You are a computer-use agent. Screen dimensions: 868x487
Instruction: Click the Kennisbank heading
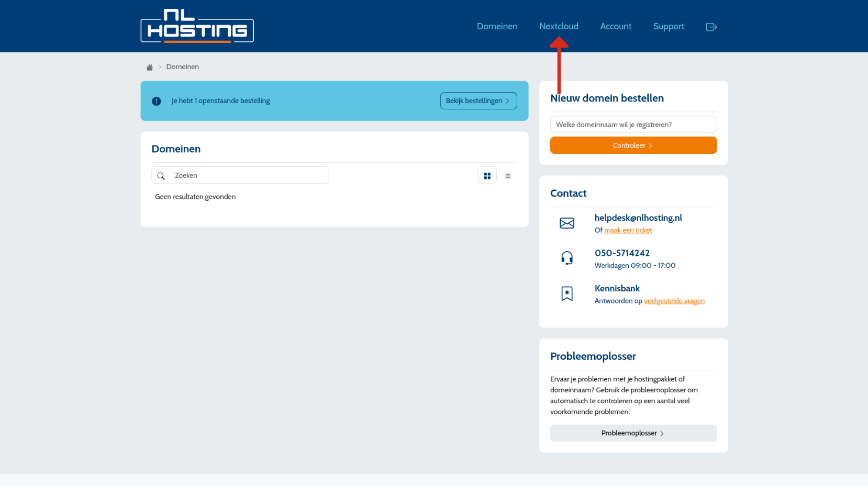[617, 288]
